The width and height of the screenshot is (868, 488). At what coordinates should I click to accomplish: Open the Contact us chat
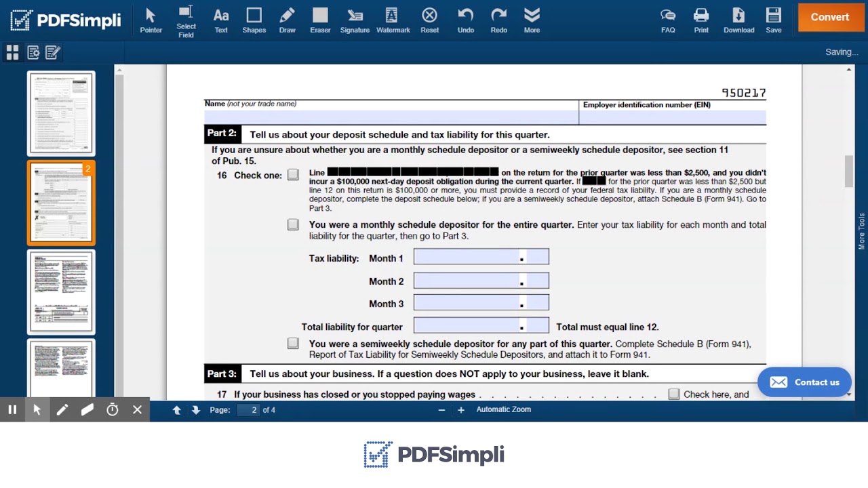[804, 382]
